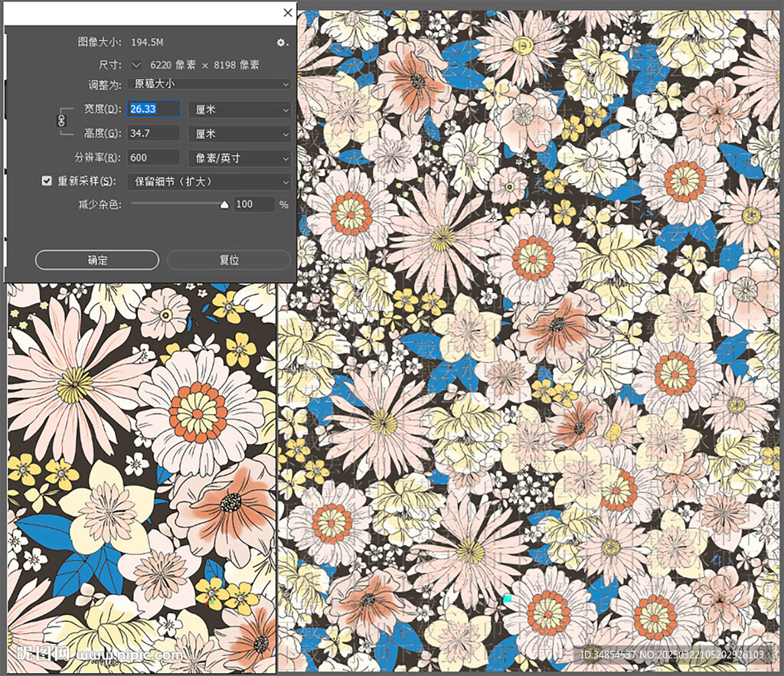
Task: Click the 高度 height input field
Action: click(x=154, y=134)
